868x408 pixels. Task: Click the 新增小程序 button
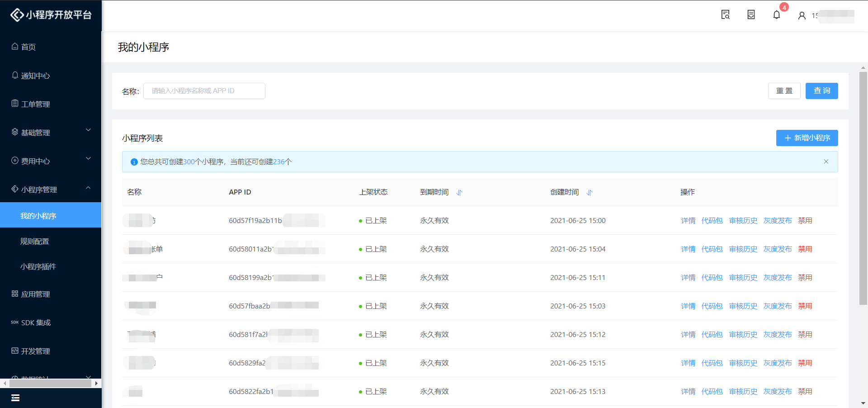pos(807,138)
